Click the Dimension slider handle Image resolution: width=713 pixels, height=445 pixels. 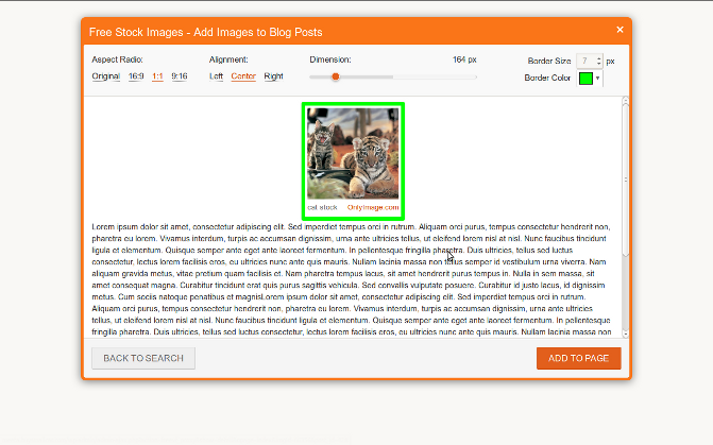[x=336, y=76]
